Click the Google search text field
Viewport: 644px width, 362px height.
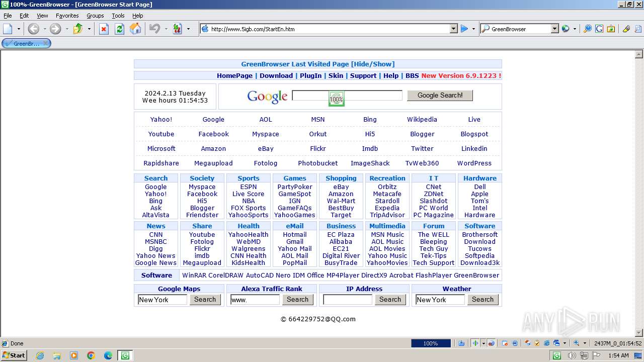pos(347,95)
